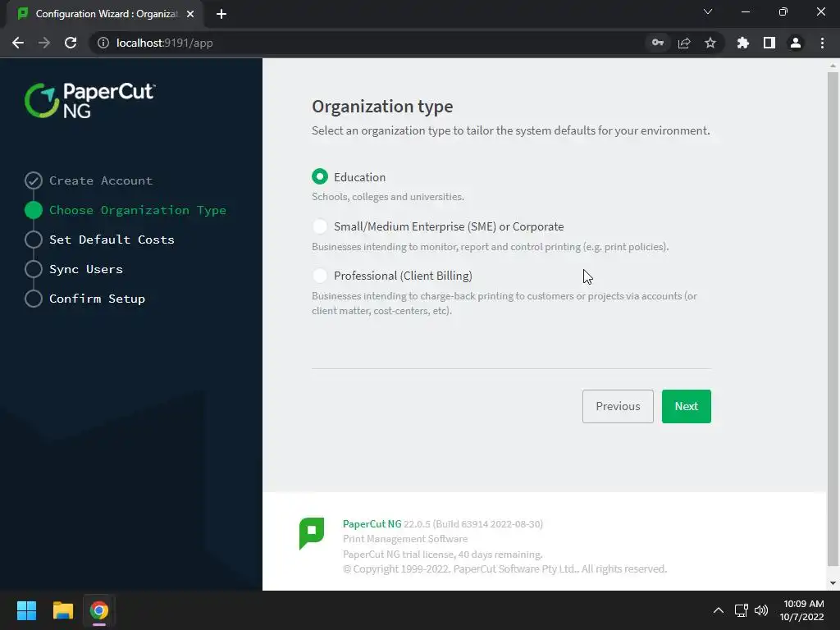840x630 pixels.
Task: Click the 'Print Management Software' footer text
Action: 405,539
